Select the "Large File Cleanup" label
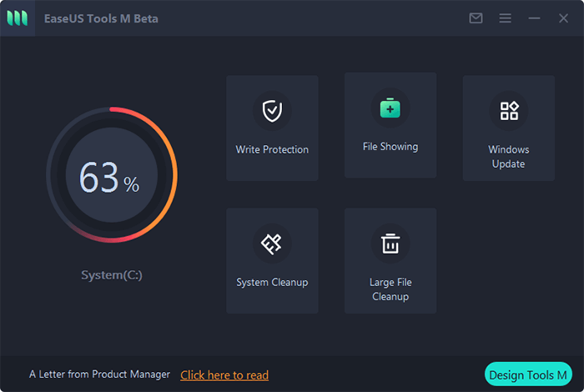 [x=390, y=289]
